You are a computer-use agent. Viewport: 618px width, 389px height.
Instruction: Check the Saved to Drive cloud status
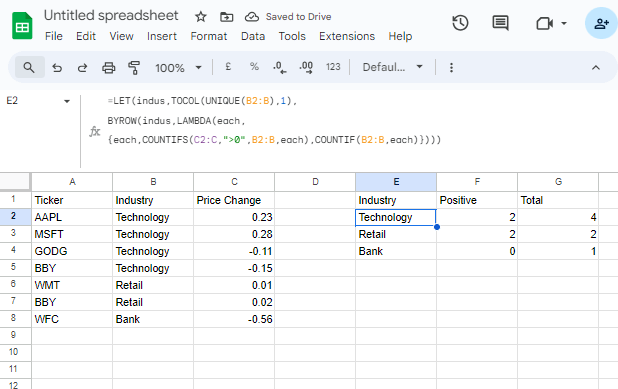[x=252, y=17]
